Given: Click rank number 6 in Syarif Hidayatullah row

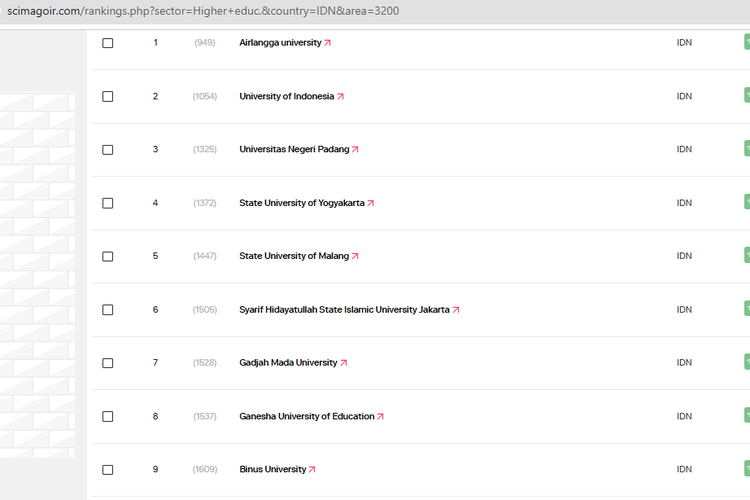Looking at the screenshot, I should point(155,310).
